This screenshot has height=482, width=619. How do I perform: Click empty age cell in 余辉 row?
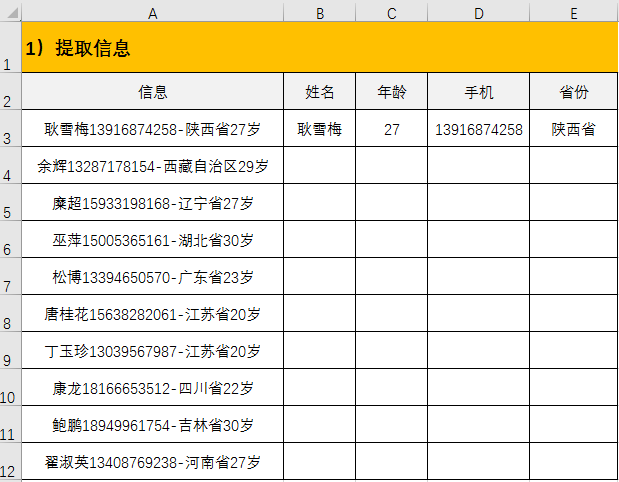(392, 165)
